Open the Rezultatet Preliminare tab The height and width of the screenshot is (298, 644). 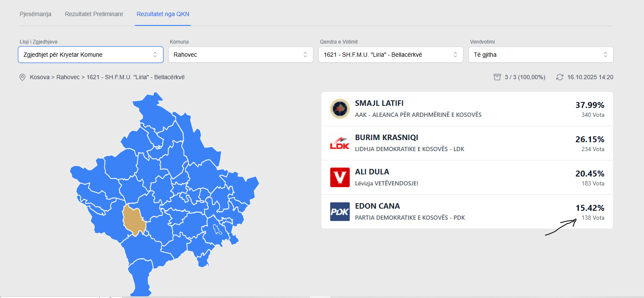[x=94, y=14]
